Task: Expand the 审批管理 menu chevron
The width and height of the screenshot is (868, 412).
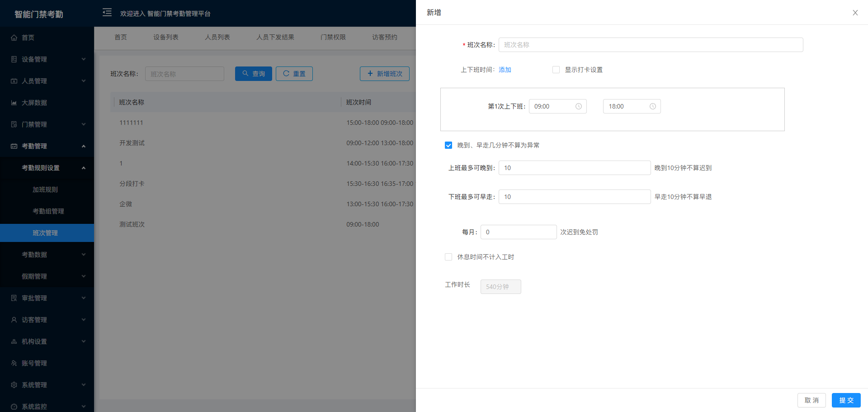Action: pyautogui.click(x=84, y=298)
